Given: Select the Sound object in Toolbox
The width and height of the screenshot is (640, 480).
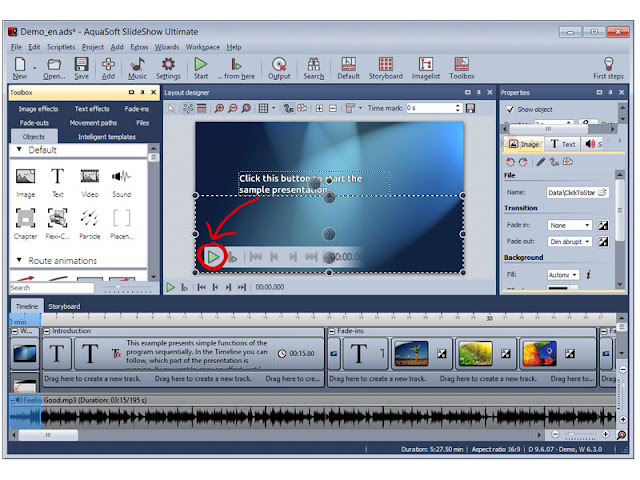Looking at the screenshot, I should (x=122, y=183).
